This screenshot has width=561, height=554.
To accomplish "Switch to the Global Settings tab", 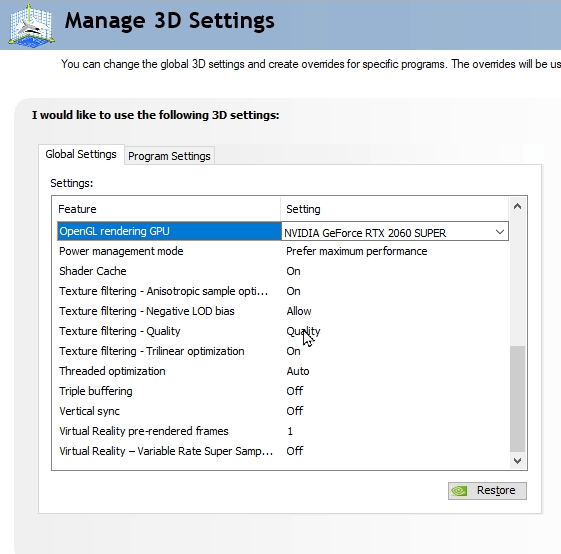I will click(81, 154).
